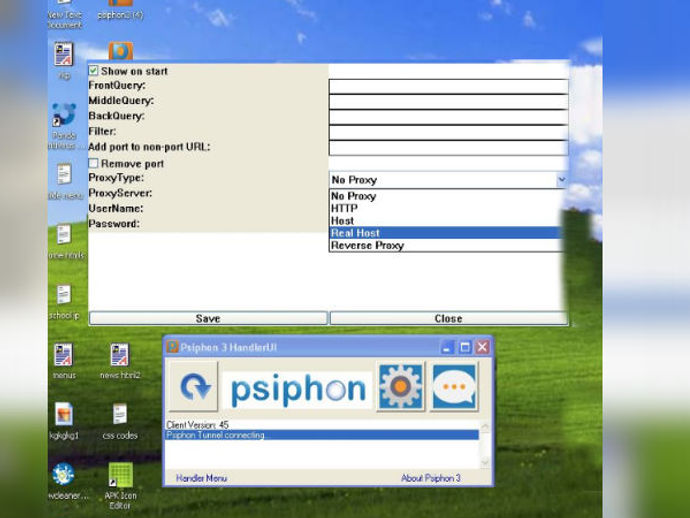Select the 'Client Version: 45' log line
Image resolution: width=690 pixels, height=518 pixels.
tap(197, 425)
